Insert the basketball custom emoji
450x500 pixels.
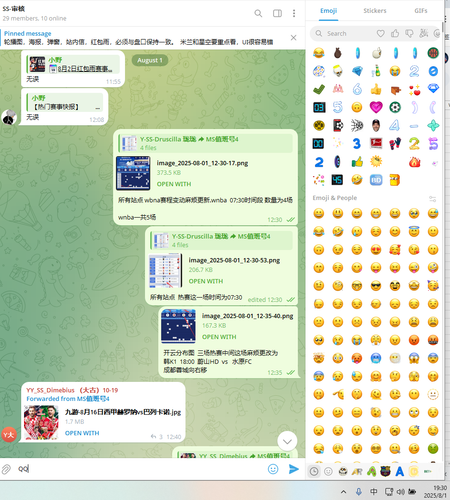tap(433, 53)
